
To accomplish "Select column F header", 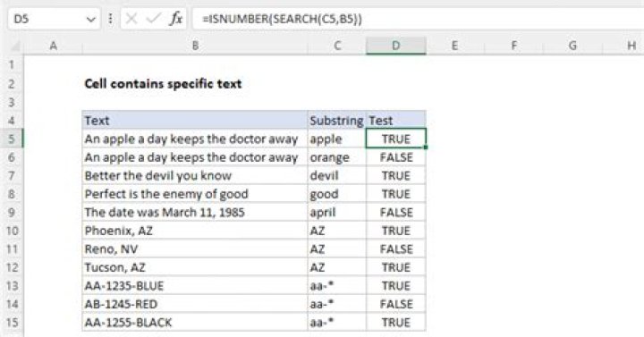I will 513,46.
